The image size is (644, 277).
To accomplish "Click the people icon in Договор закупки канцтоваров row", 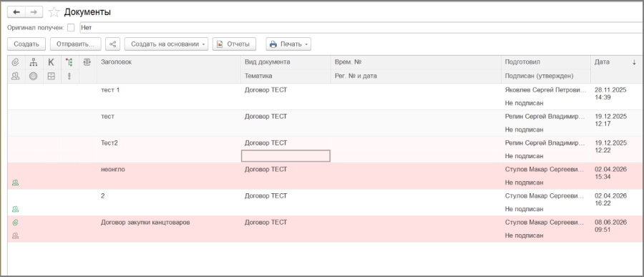I will 16,236.
